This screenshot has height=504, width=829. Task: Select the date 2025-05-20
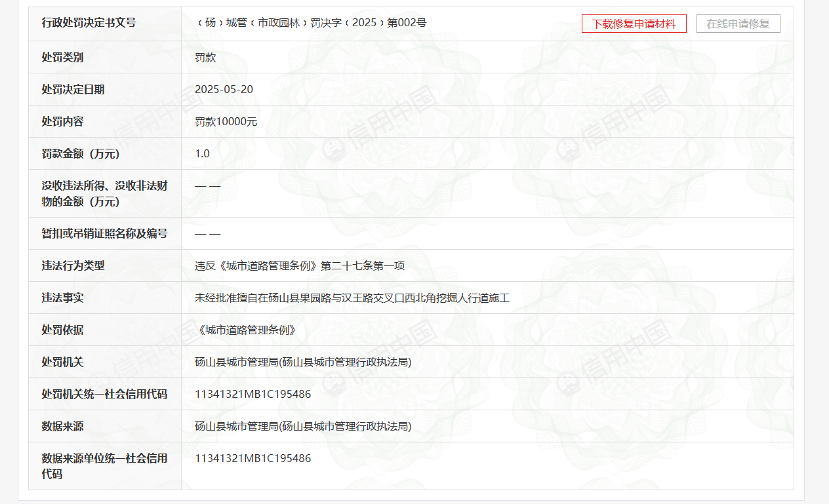[x=224, y=90]
